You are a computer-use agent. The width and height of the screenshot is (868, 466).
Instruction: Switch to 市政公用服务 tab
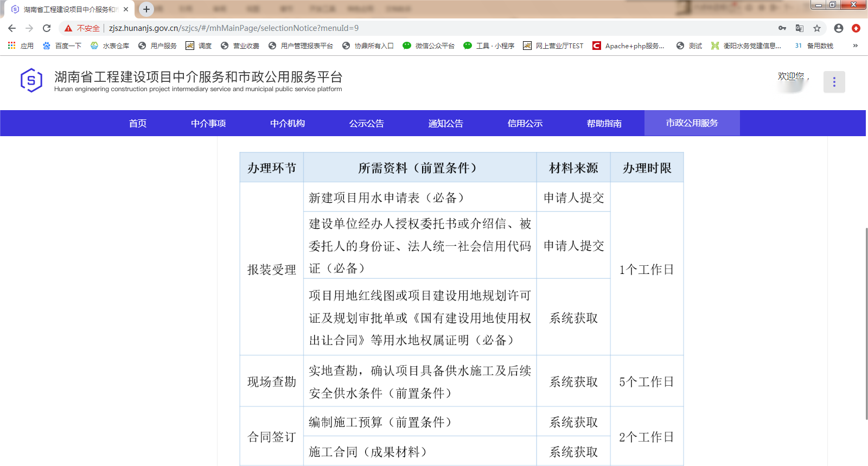[692, 123]
